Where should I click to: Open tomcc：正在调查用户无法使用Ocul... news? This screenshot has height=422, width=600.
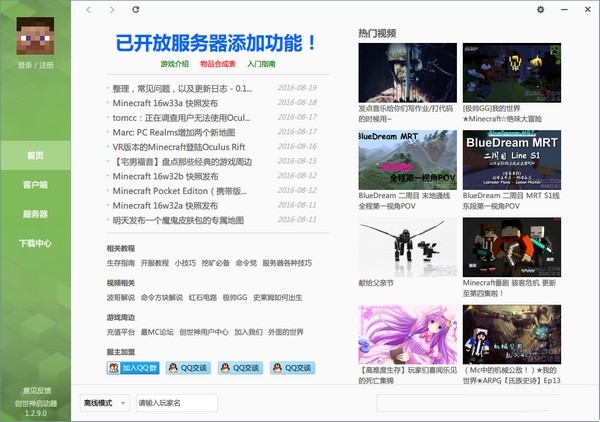click(181, 118)
